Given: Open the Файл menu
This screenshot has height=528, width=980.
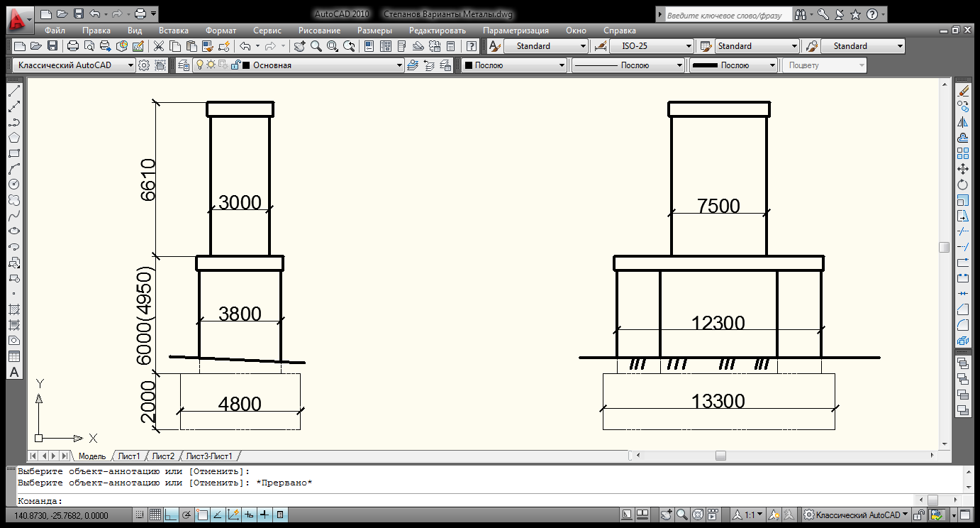Looking at the screenshot, I should click(x=55, y=31).
